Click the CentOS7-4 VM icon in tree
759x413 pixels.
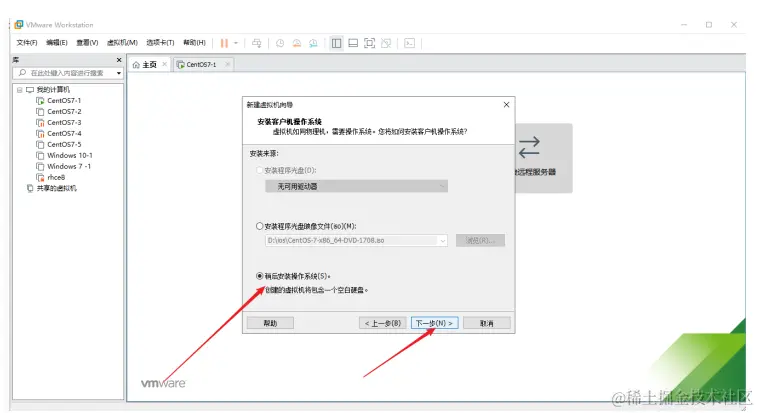(x=40, y=133)
